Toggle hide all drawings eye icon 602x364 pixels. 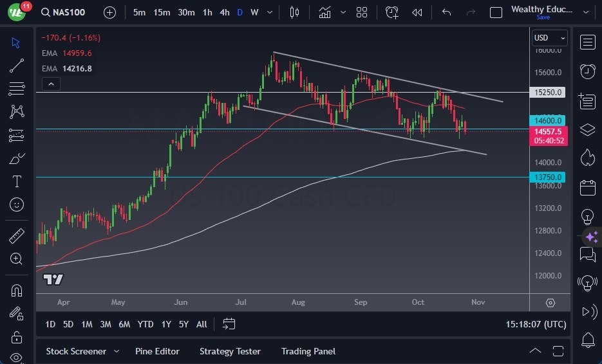tap(17, 358)
